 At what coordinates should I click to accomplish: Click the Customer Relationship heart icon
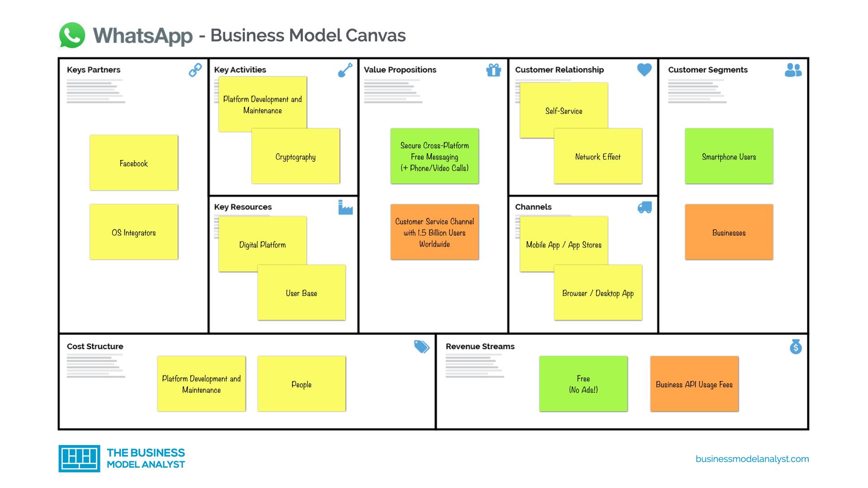click(x=644, y=70)
